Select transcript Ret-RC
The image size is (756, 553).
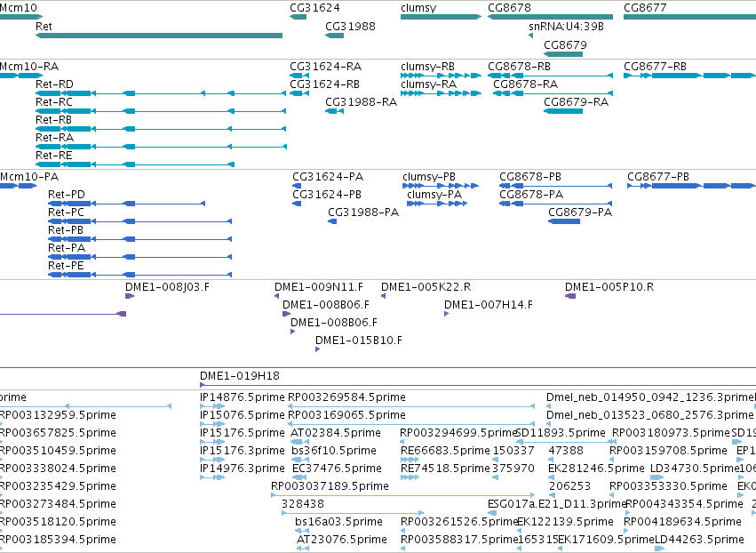161,111
